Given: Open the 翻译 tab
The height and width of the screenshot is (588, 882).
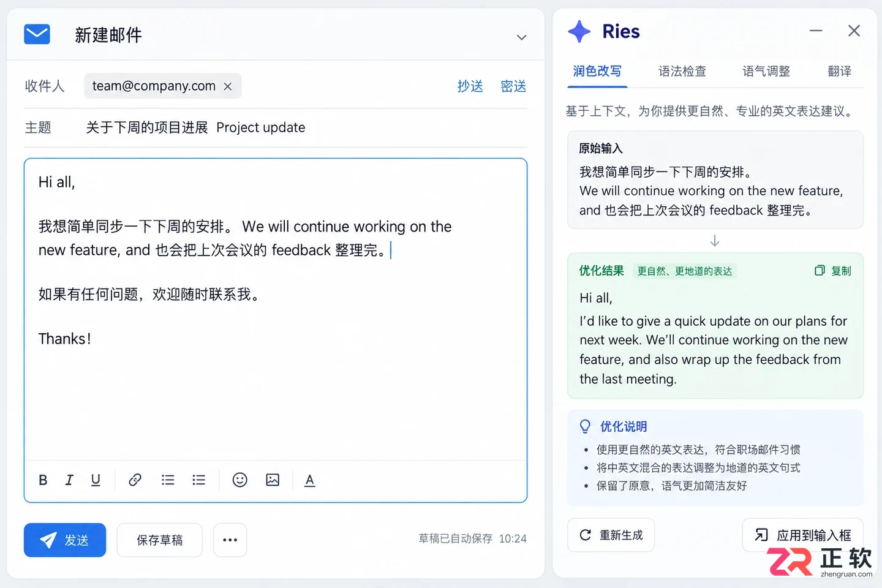Looking at the screenshot, I should click(840, 71).
